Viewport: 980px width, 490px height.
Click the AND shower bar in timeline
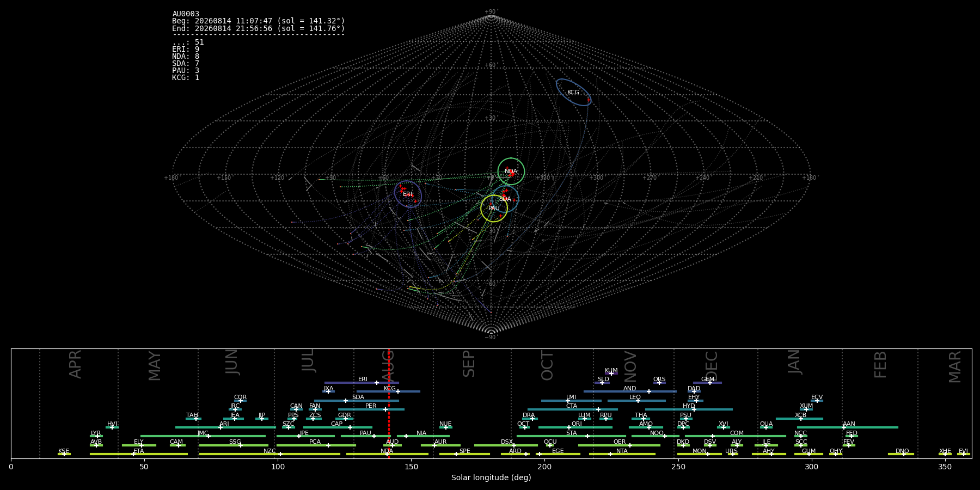coord(630,391)
